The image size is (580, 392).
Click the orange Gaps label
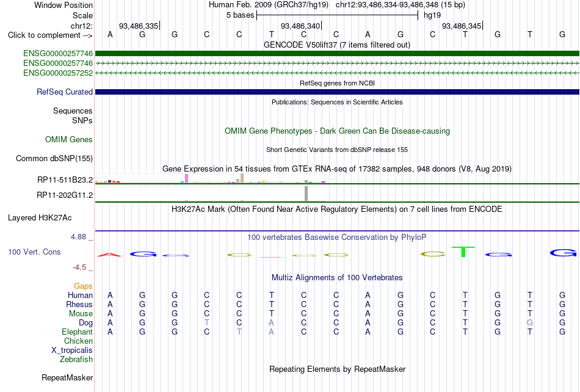click(83, 286)
